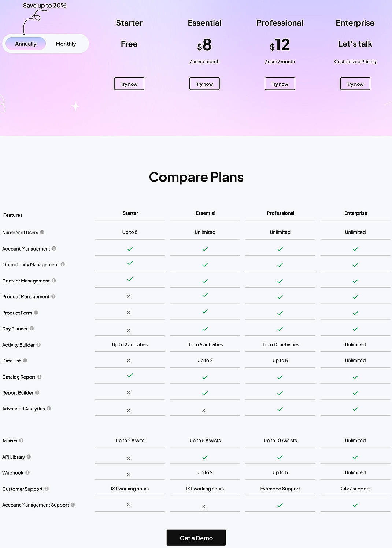This screenshot has height=548, width=392.
Task: Click the Assists info icon
Action: [21, 441]
